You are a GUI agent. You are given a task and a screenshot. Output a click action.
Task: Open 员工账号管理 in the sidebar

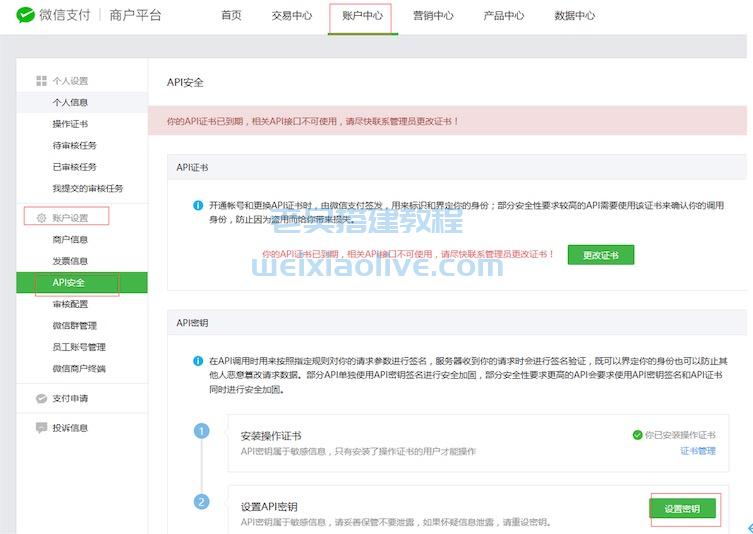coord(79,347)
